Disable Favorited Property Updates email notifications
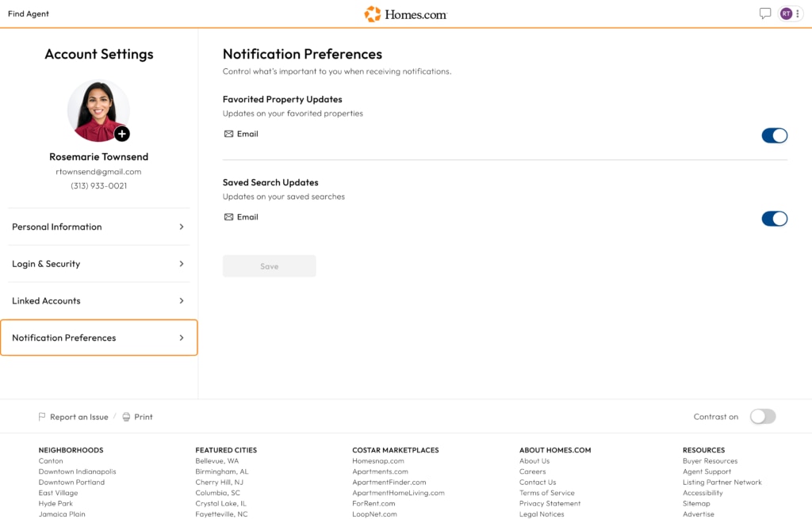Image resolution: width=812 pixels, height=519 pixels. coord(775,135)
